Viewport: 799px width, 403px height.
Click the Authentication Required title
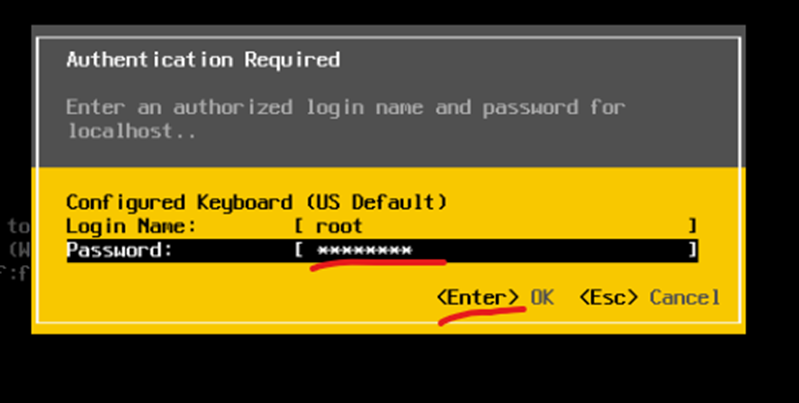coord(203,60)
